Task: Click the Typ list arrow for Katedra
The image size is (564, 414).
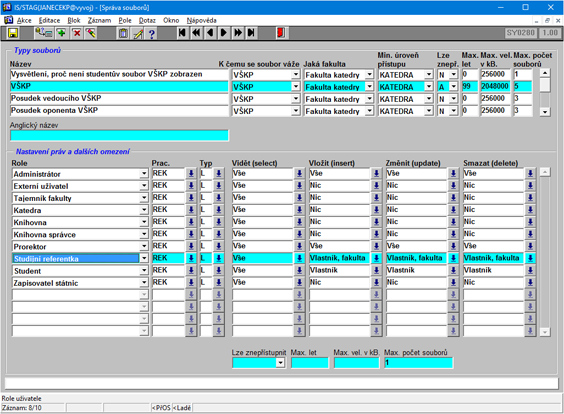Action: 218,210
